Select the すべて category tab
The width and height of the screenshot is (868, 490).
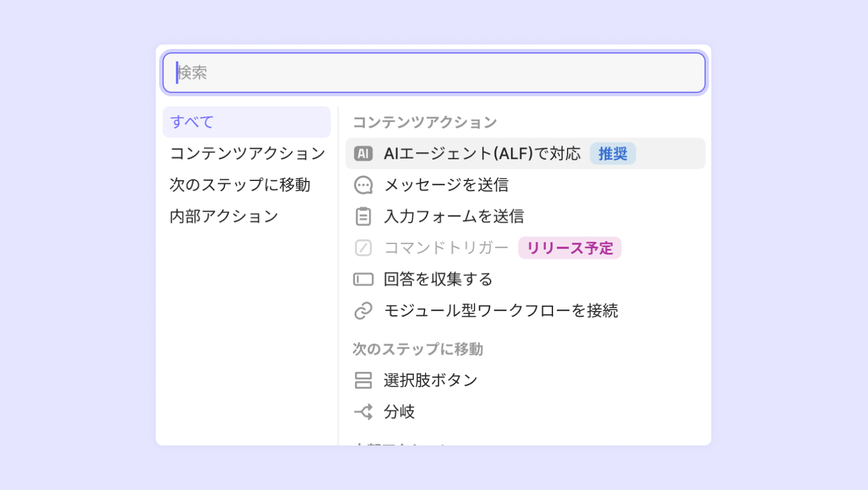click(x=246, y=122)
